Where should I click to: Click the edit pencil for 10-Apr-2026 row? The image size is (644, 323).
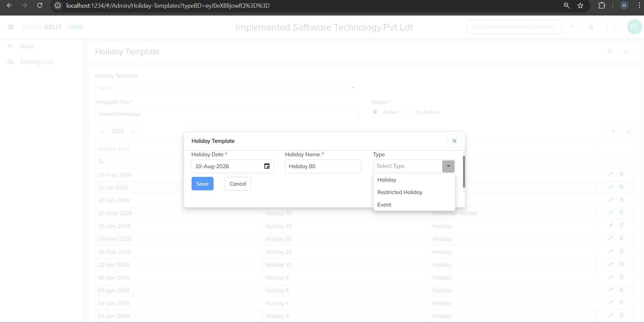(611, 225)
